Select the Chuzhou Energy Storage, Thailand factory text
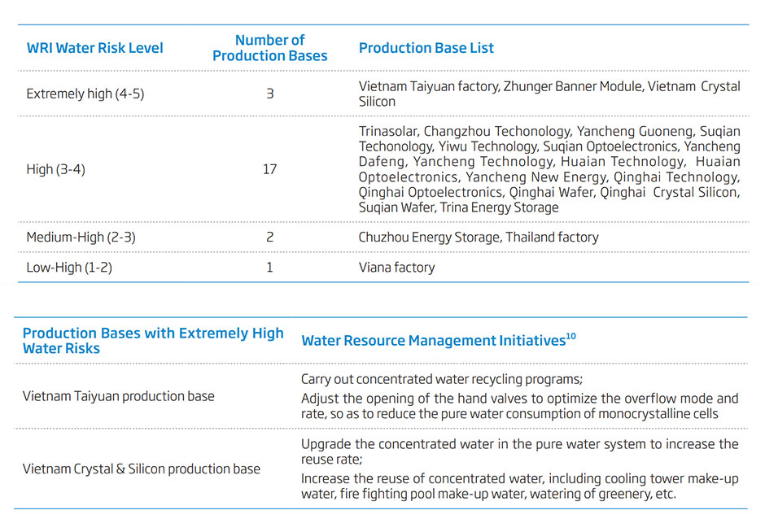Viewport: 765px width, 532px height. pos(478,238)
